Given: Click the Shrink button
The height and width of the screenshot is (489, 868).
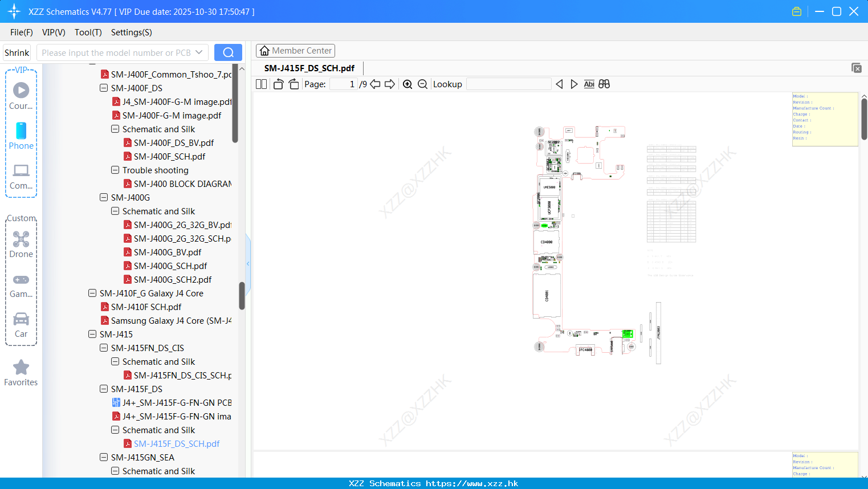Looking at the screenshot, I should (x=17, y=52).
